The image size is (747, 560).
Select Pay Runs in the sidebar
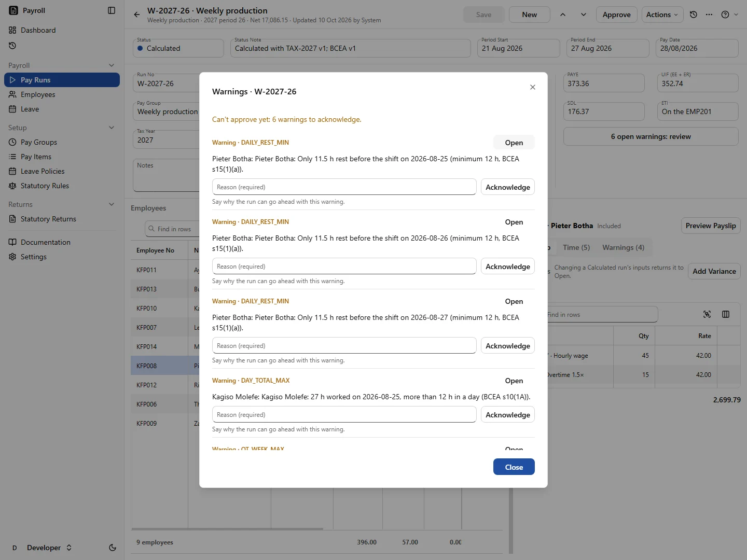click(62, 80)
